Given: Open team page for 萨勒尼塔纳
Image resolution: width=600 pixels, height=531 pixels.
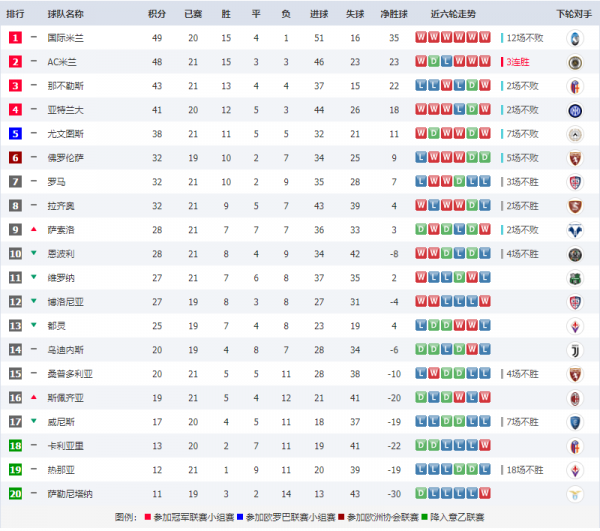Looking at the screenshot, I should point(70,494).
